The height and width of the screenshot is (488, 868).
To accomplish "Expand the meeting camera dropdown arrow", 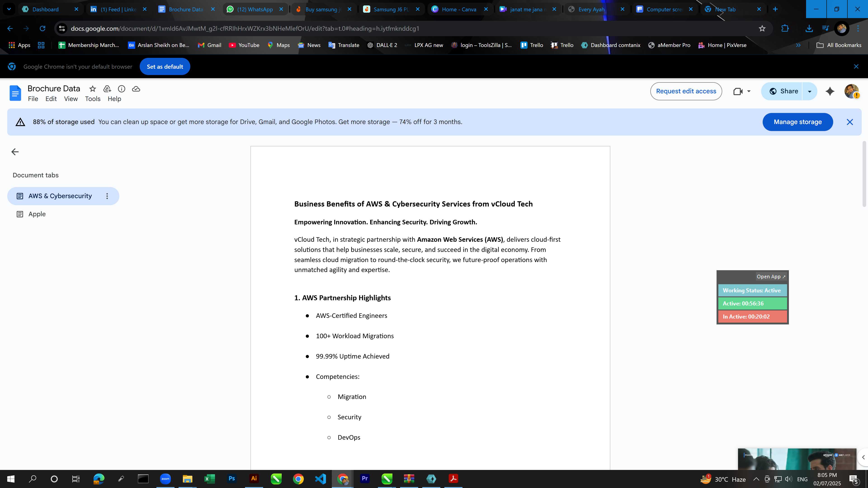I will click(749, 91).
